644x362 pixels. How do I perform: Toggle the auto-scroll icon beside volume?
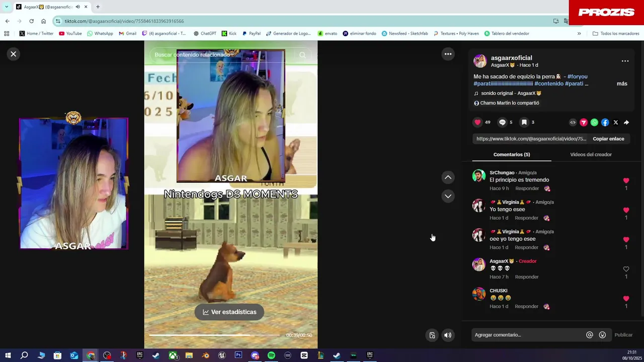(x=432, y=335)
